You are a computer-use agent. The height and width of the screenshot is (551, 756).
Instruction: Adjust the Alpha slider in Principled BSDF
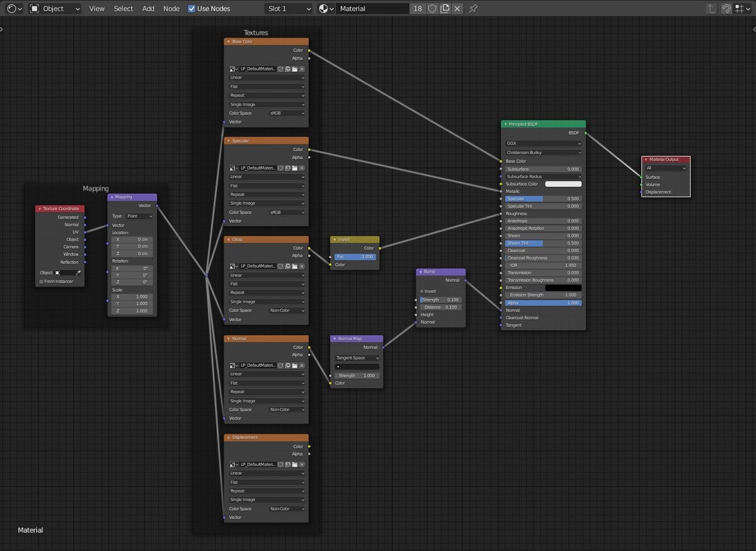tap(544, 303)
